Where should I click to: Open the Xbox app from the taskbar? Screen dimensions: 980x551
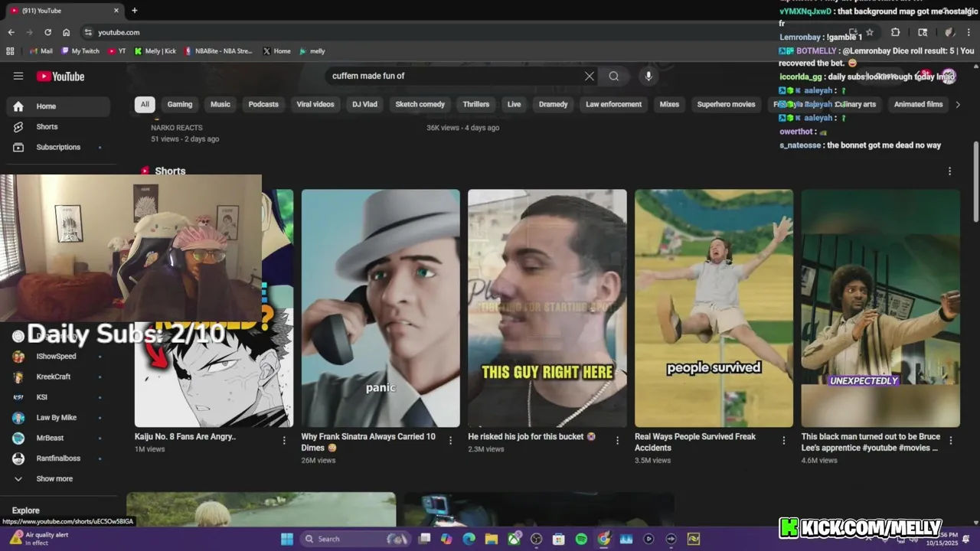514,539
